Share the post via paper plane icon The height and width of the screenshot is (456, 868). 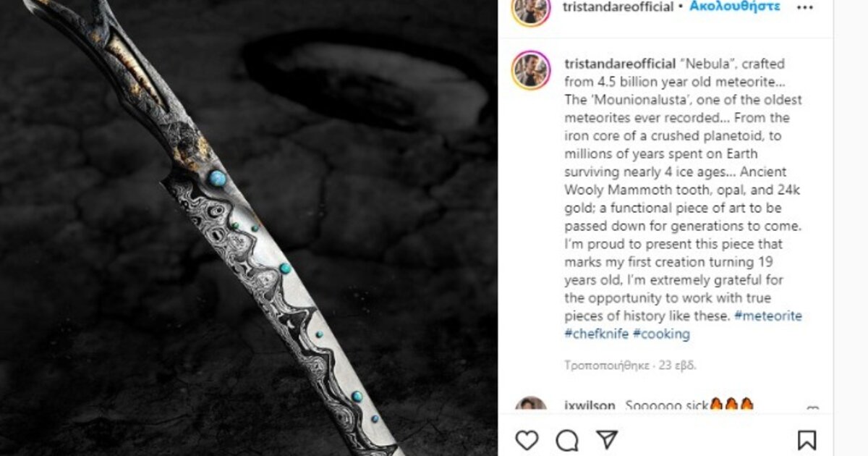[x=607, y=439]
